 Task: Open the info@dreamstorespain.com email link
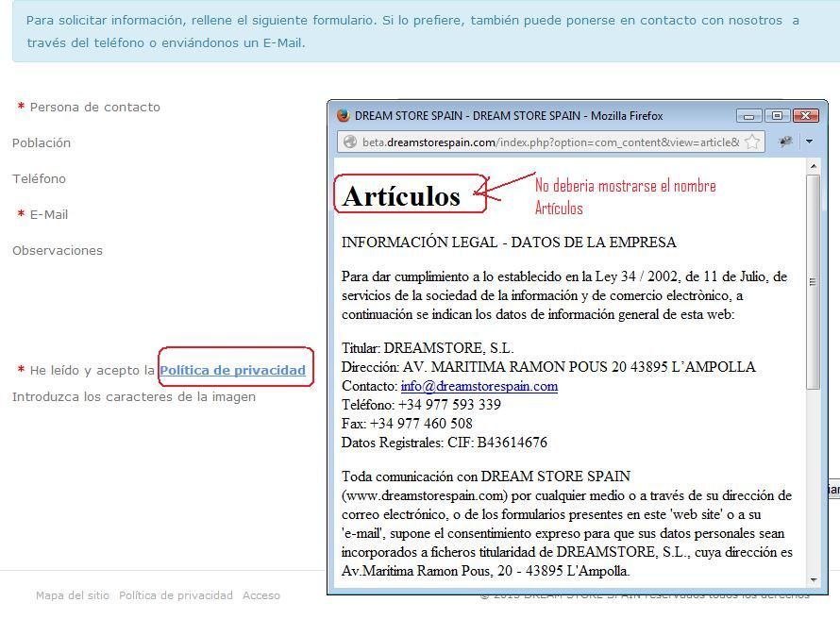pos(479,386)
